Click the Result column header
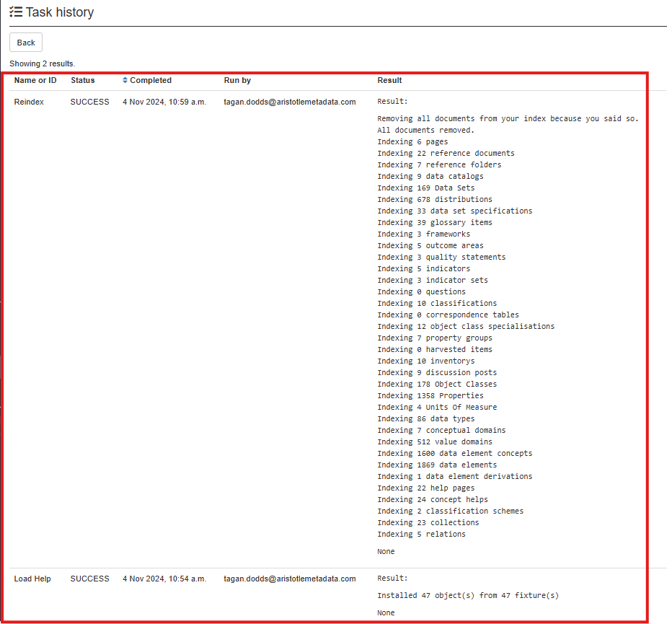Image resolution: width=672 pixels, height=624 pixels. tap(389, 80)
